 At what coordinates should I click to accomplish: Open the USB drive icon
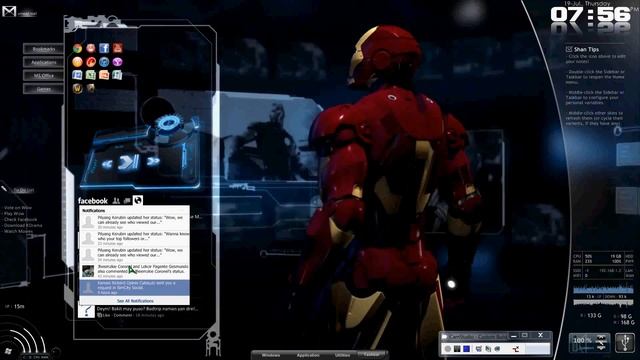pyautogui.click(x=625, y=342)
